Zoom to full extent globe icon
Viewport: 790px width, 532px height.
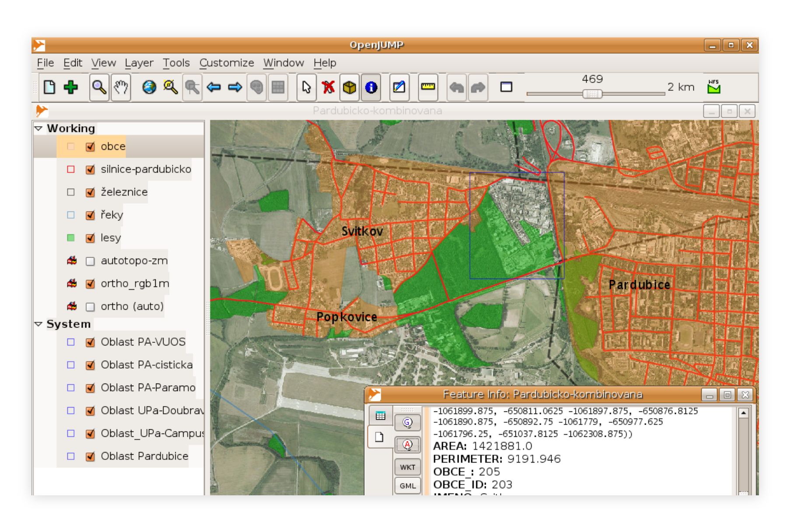pyautogui.click(x=149, y=88)
